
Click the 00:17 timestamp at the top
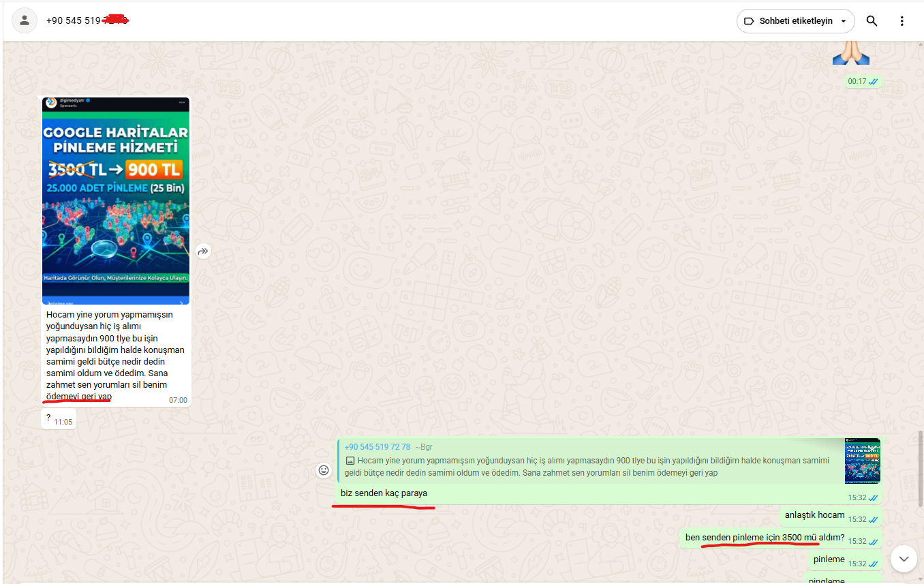click(857, 82)
